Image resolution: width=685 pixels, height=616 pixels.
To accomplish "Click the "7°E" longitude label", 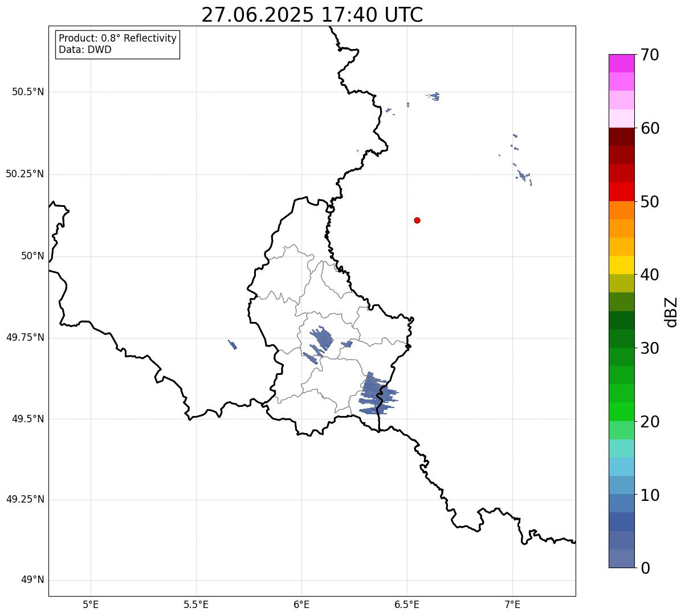I will click(512, 605).
